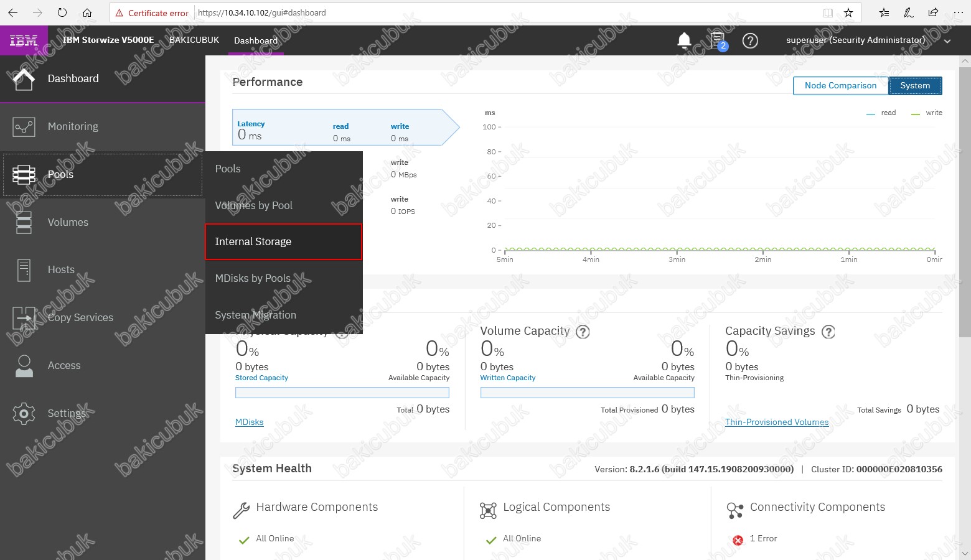Click the Thin-Provisioning label

click(x=754, y=378)
